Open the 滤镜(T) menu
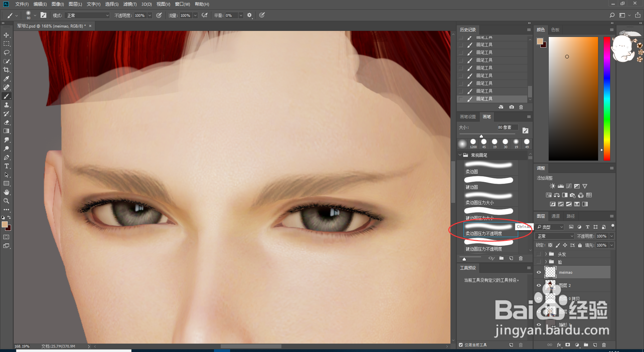Viewport: 644px width, 352px height. click(x=130, y=4)
